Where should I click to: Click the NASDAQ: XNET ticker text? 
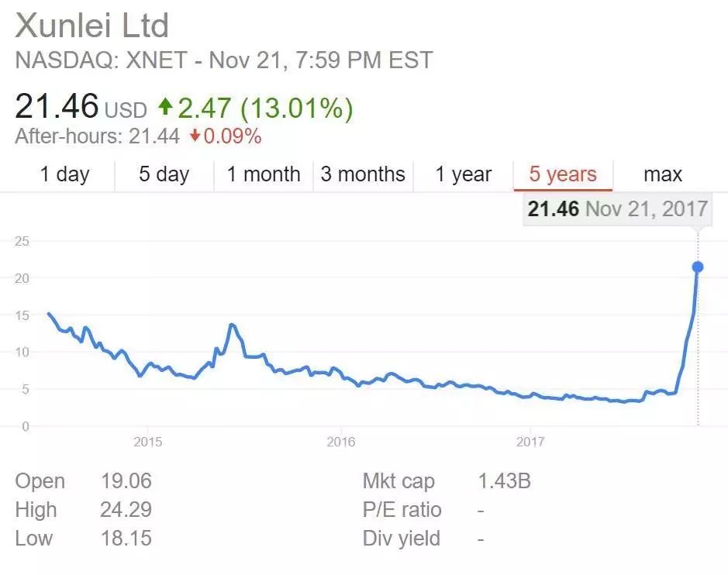108,60
